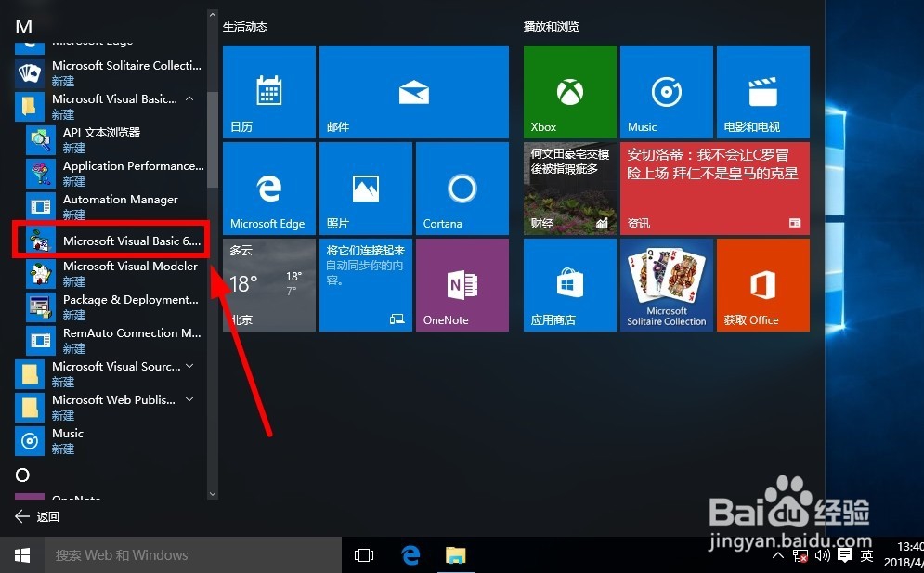Click the letter M section header

[23, 27]
